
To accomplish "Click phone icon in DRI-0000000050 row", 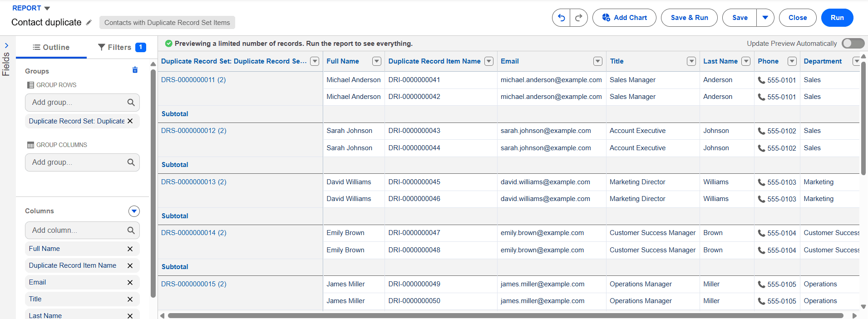I will click(761, 301).
